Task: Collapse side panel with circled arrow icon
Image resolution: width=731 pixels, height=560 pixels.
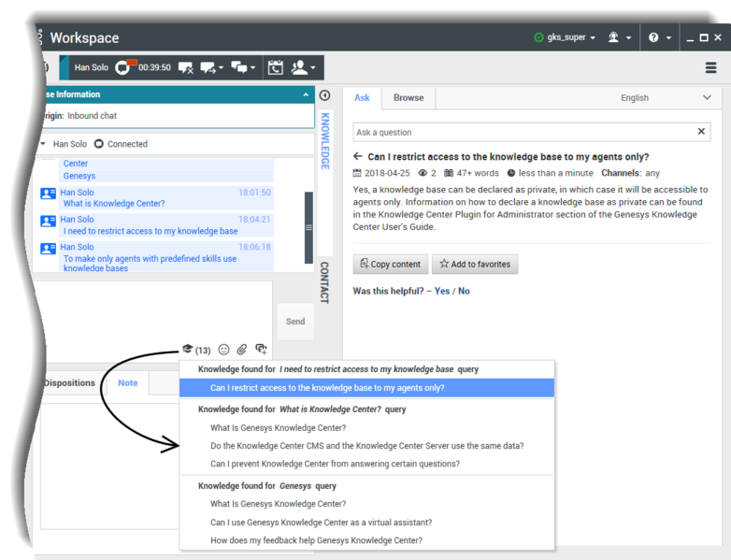Action: (325, 95)
